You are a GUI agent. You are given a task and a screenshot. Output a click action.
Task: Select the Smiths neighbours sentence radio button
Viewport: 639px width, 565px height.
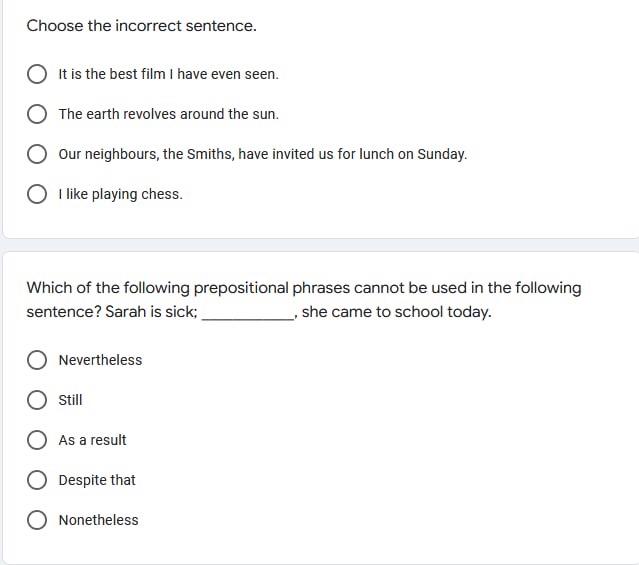37,154
